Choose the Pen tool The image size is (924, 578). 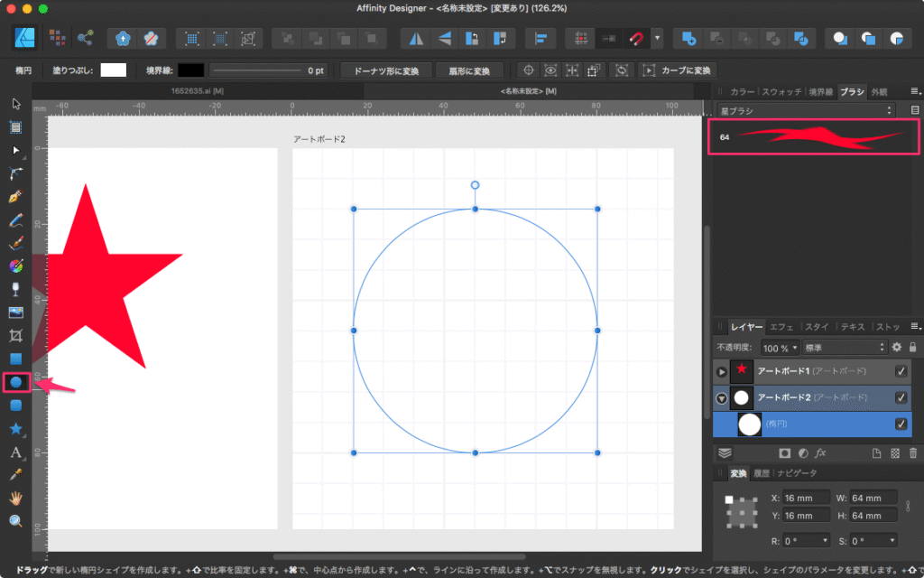click(15, 197)
